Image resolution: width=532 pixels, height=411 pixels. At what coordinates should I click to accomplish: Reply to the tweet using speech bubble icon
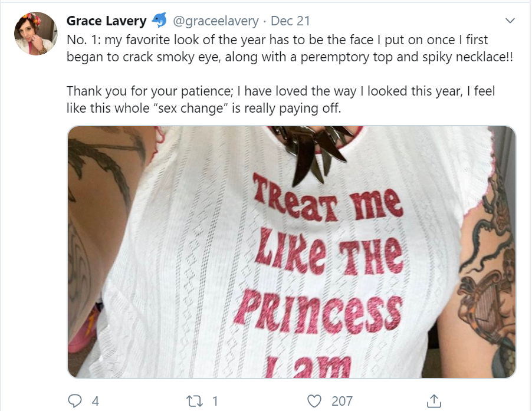75,401
